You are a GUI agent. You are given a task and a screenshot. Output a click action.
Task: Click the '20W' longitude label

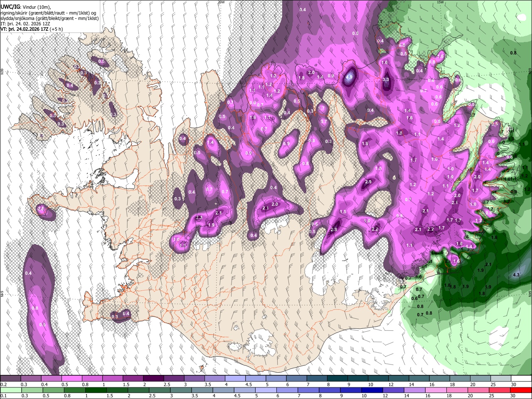(221, 2)
